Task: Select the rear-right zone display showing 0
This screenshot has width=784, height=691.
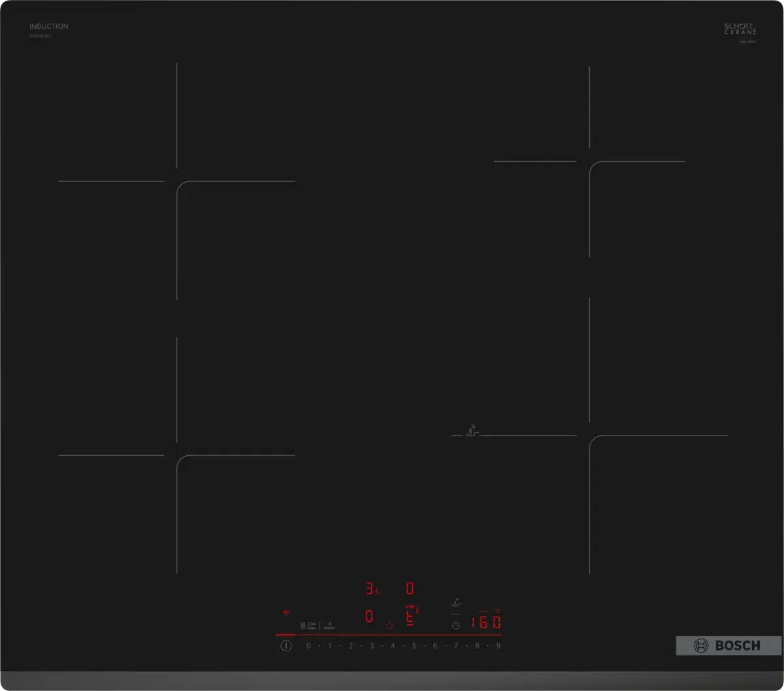Action: point(410,588)
